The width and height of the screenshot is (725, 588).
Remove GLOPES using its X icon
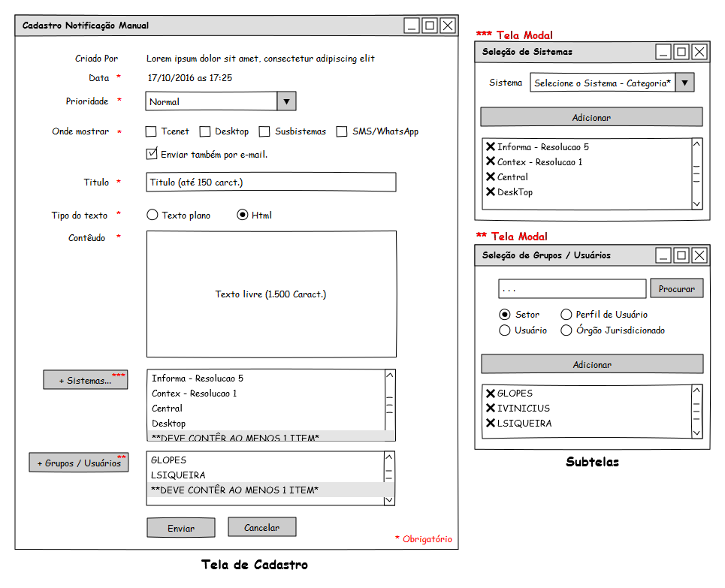[491, 394]
